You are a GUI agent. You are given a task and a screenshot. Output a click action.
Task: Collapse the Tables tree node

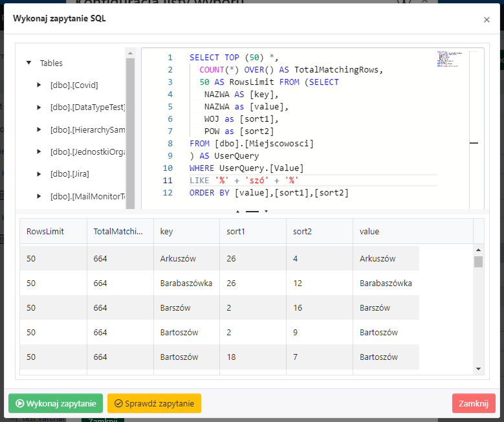point(28,63)
